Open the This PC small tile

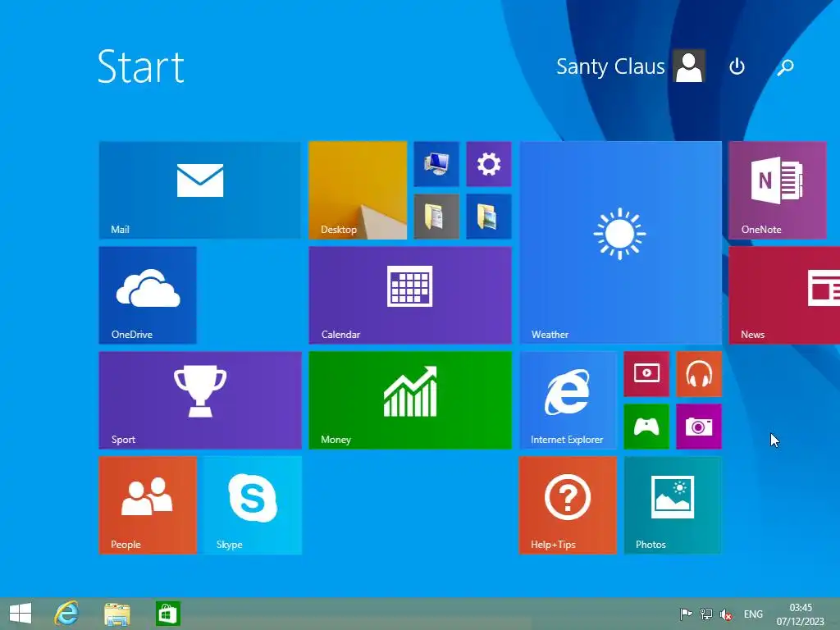tap(436, 164)
